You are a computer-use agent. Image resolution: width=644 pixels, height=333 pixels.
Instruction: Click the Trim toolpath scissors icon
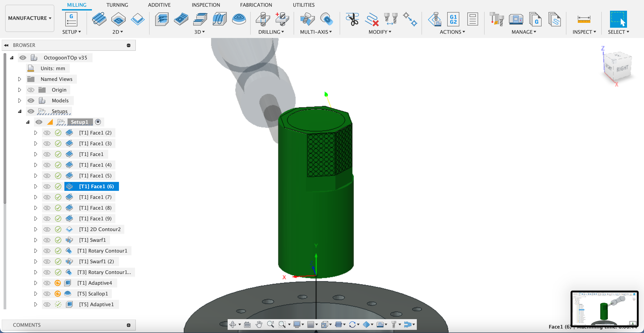click(x=352, y=19)
